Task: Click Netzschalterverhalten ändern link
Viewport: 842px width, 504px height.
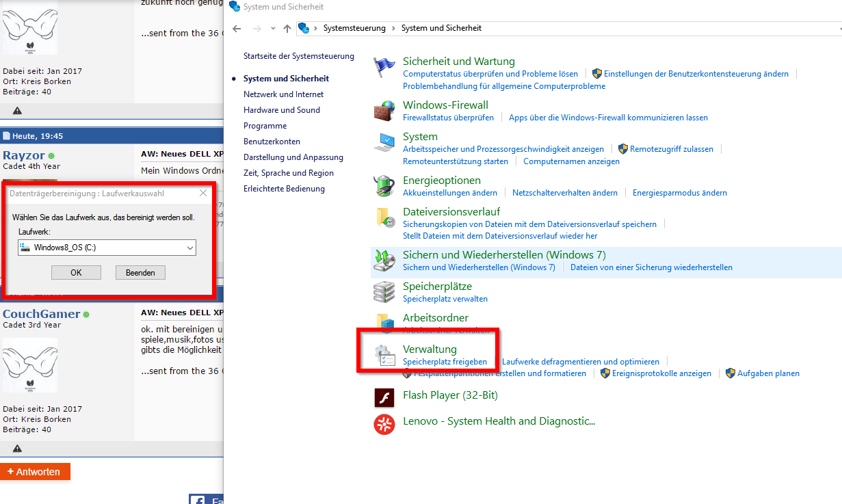Action: tap(565, 193)
